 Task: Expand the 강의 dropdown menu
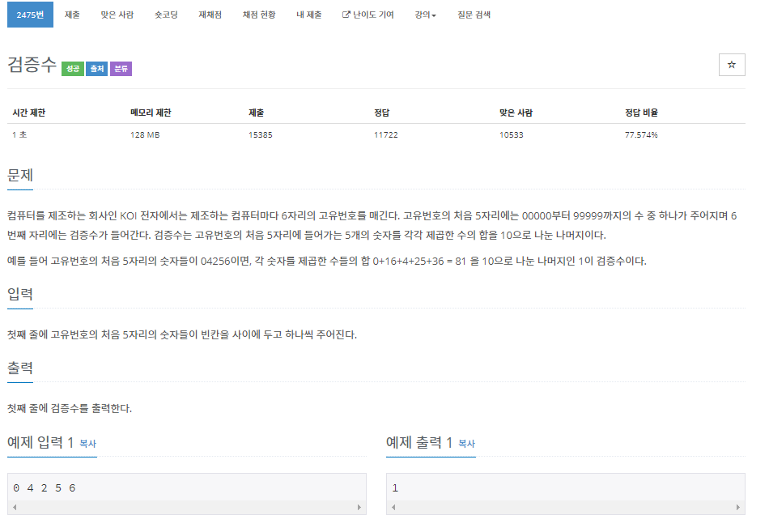425,15
